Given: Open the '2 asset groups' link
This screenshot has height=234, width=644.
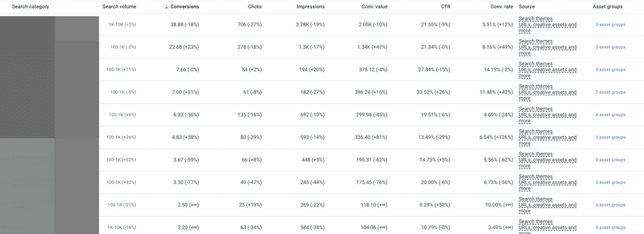Looking at the screenshot, I should [611, 92].
